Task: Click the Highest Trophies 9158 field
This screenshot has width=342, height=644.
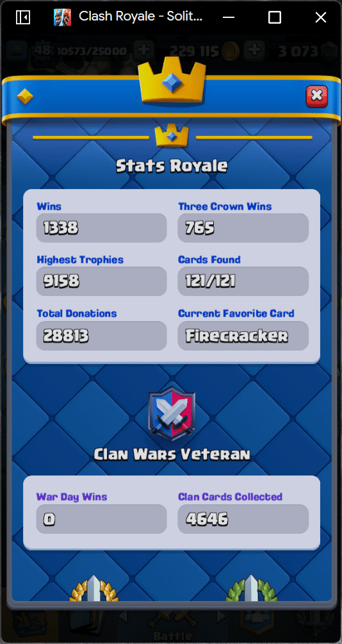Action: (x=101, y=281)
